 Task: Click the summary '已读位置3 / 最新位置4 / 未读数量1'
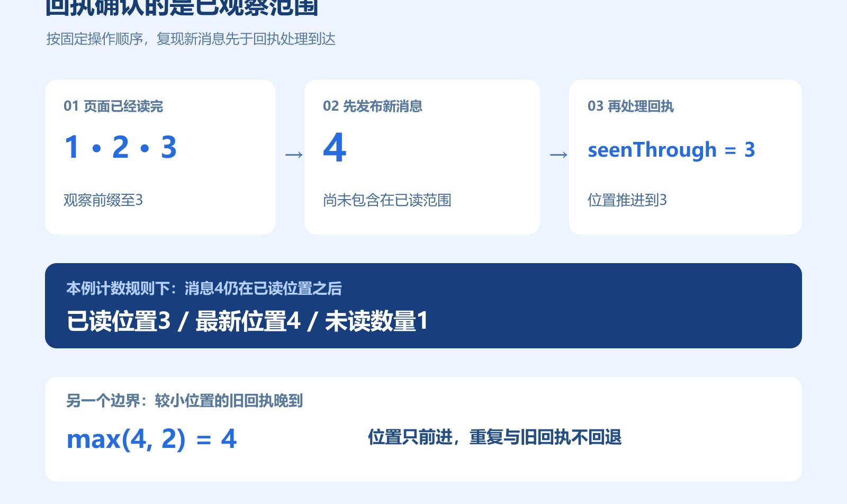pos(247,321)
